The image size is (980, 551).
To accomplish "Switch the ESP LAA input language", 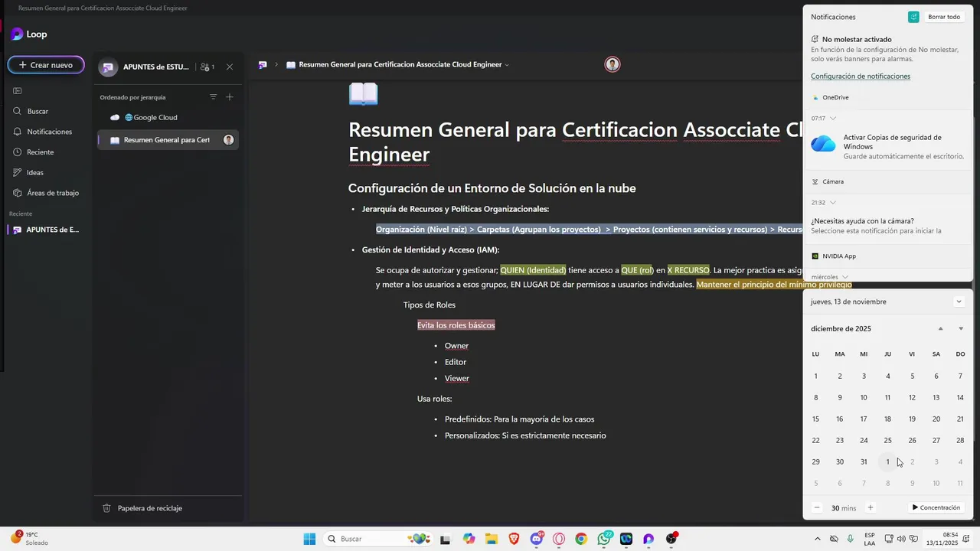I will (870, 539).
